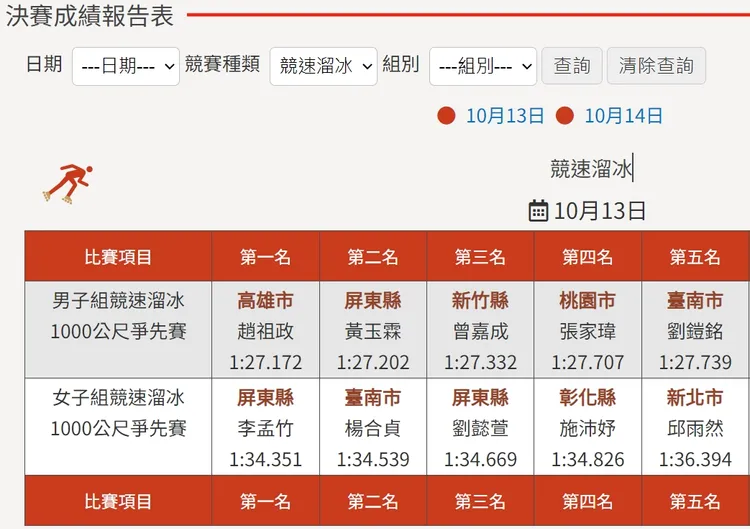The height and width of the screenshot is (529, 750).
Task: Click 臺南市 above 楊合貞
Action: pos(373,397)
